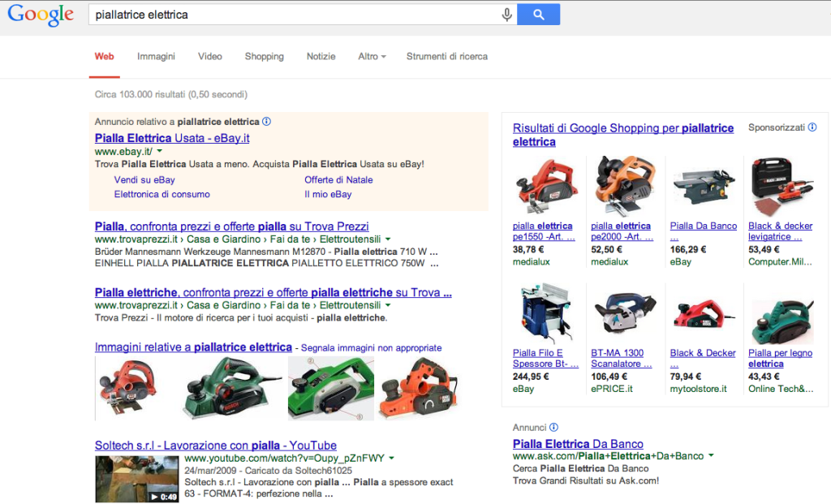Open 'Pialla elettriche, confronta prezzi' result
Screen dimensions: 831x504
273,292
